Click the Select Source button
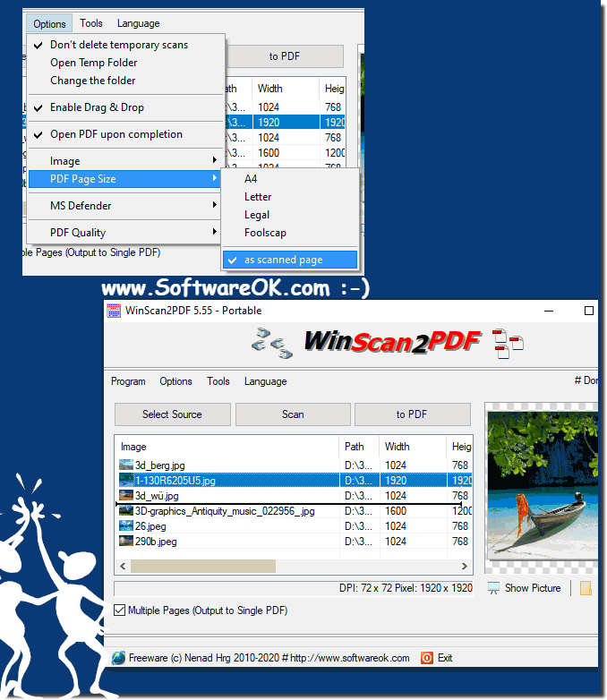Viewport: 607px width, 700px height. point(173,414)
